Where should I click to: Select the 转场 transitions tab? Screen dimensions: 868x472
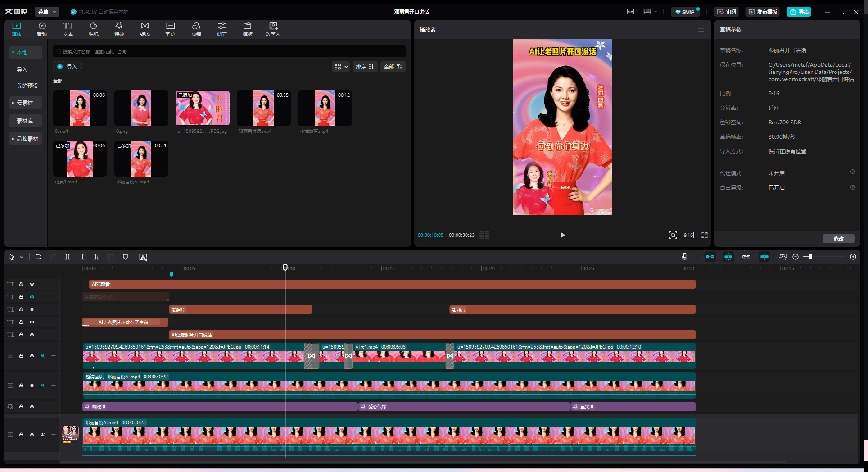pos(145,29)
